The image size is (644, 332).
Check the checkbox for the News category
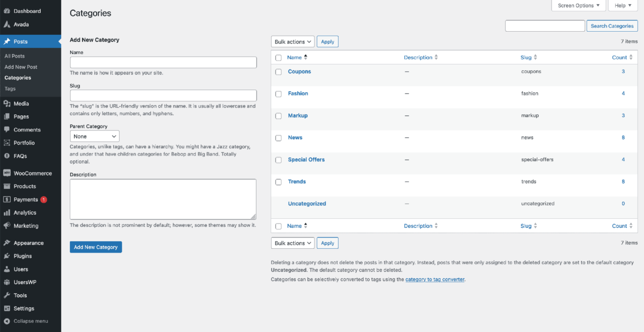(279, 138)
